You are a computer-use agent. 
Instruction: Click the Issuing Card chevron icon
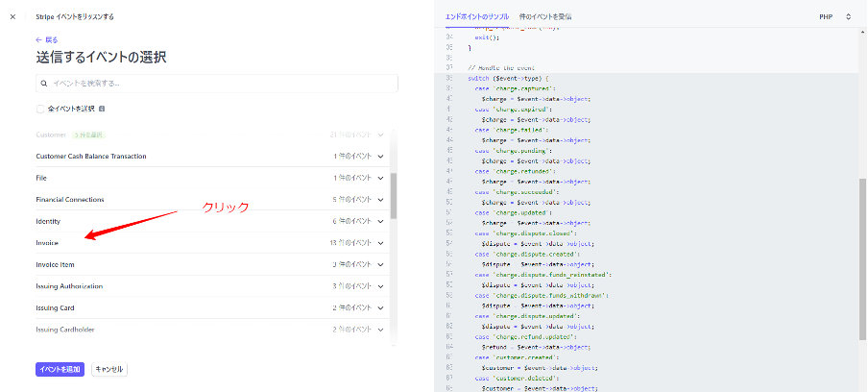381,308
